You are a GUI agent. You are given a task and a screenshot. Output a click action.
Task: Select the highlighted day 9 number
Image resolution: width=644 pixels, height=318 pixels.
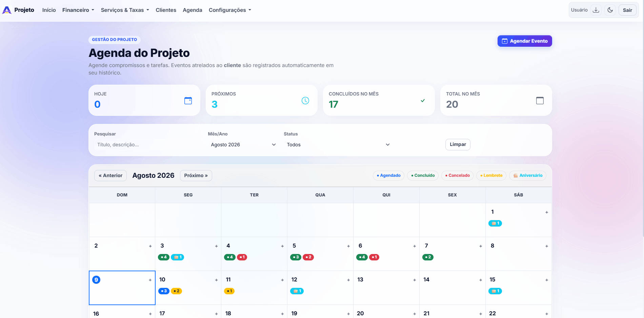(x=96, y=280)
